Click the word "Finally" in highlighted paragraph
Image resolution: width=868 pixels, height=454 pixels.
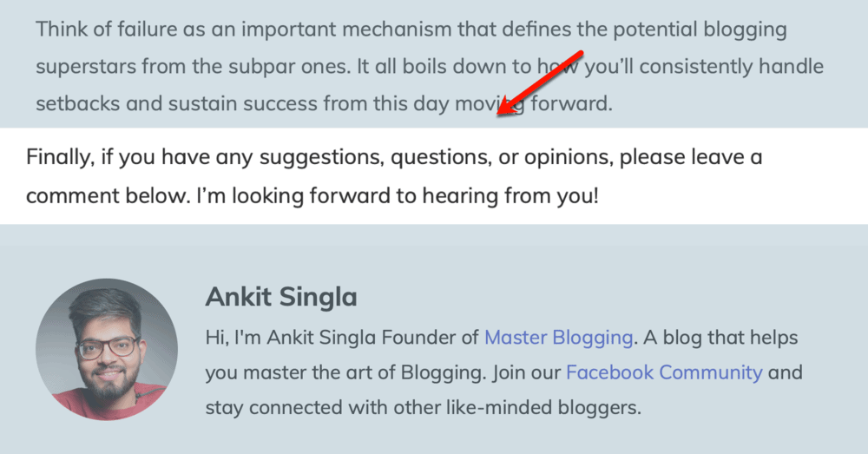(57, 158)
